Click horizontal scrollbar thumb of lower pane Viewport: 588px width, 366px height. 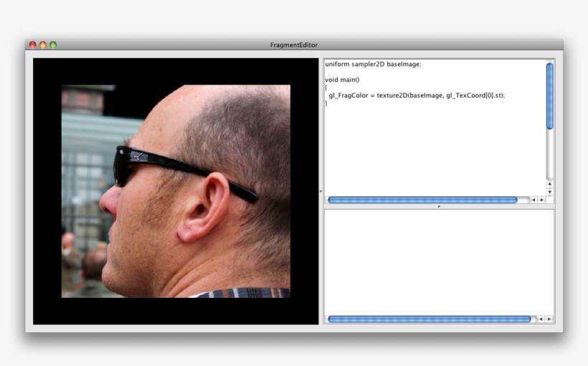coord(430,319)
